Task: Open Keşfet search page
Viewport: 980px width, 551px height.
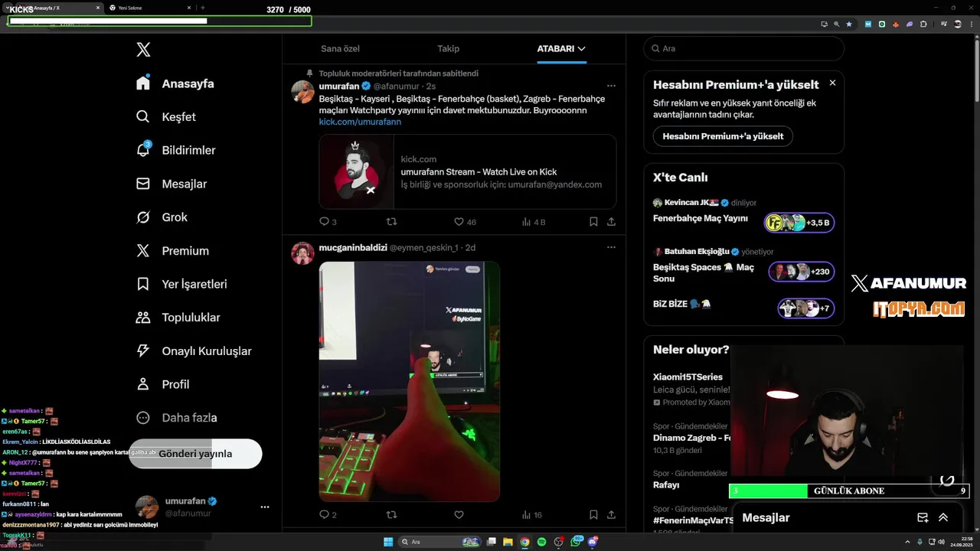Action: click(166, 117)
